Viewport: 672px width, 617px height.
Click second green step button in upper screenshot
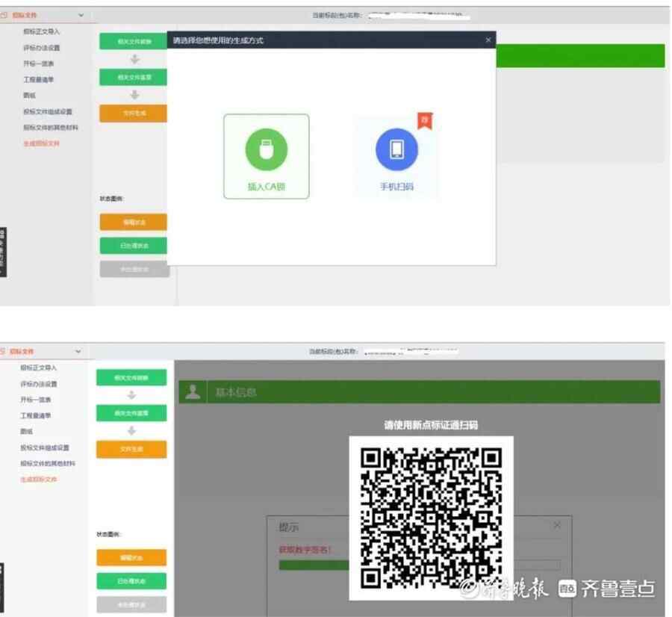134,77
